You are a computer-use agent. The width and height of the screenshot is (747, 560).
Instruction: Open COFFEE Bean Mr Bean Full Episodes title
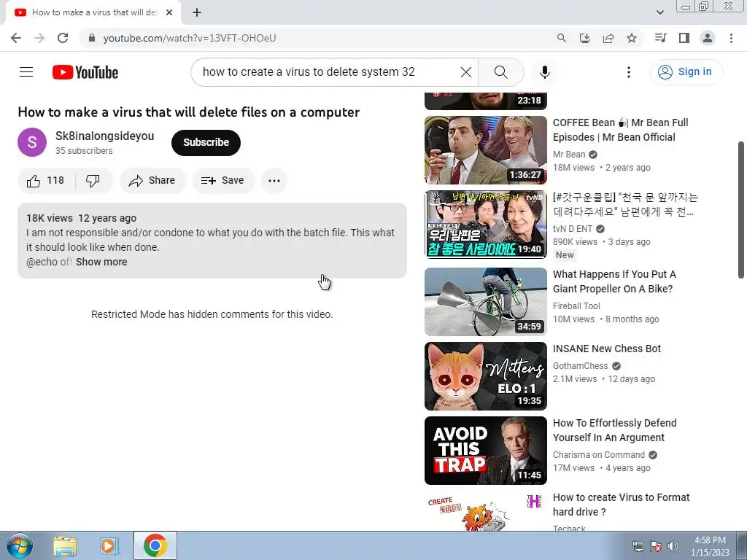(620, 130)
